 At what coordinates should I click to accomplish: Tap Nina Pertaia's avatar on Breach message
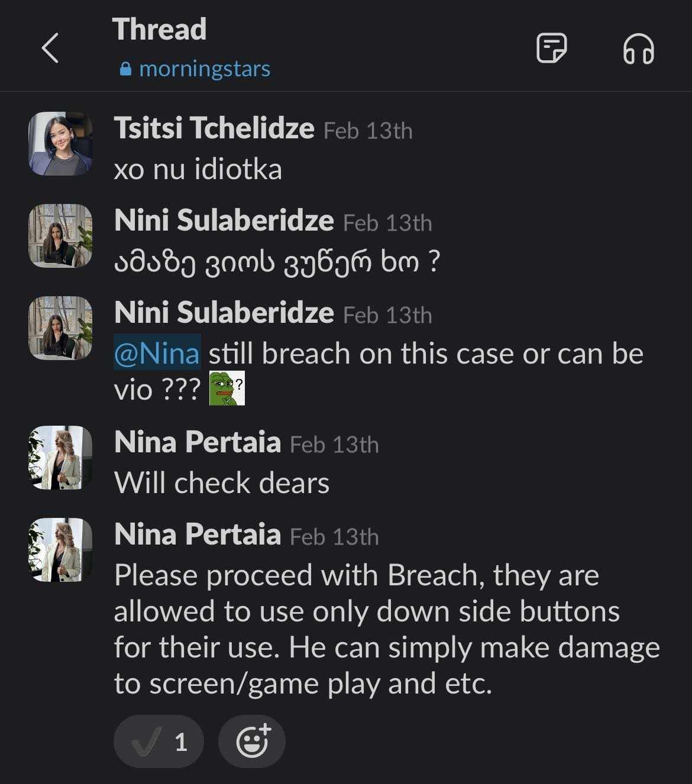[60, 550]
